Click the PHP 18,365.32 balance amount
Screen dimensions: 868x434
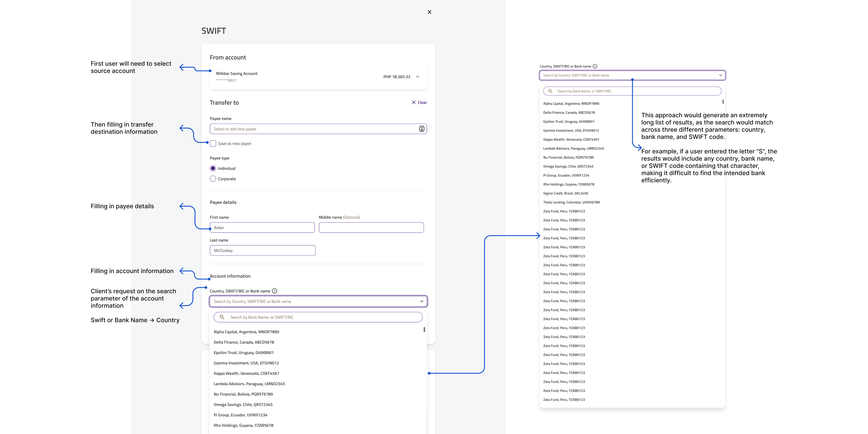(x=397, y=77)
